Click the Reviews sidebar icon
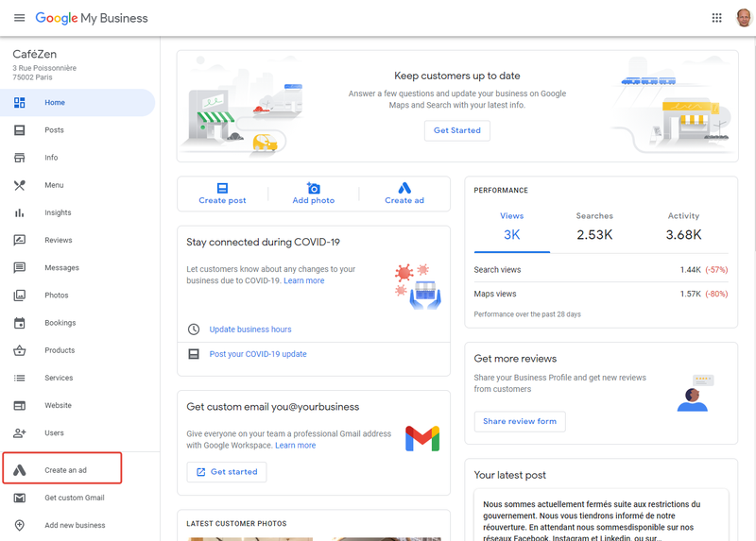 coord(19,240)
